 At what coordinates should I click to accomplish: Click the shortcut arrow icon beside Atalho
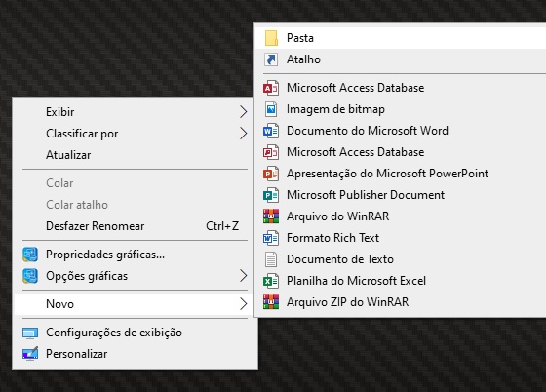pyautogui.click(x=271, y=59)
